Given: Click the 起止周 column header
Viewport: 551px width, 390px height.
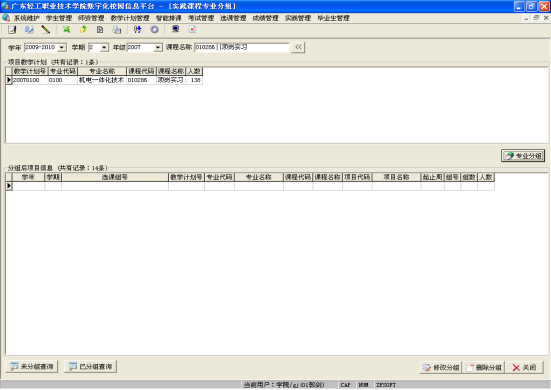Looking at the screenshot, I should click(x=433, y=177).
